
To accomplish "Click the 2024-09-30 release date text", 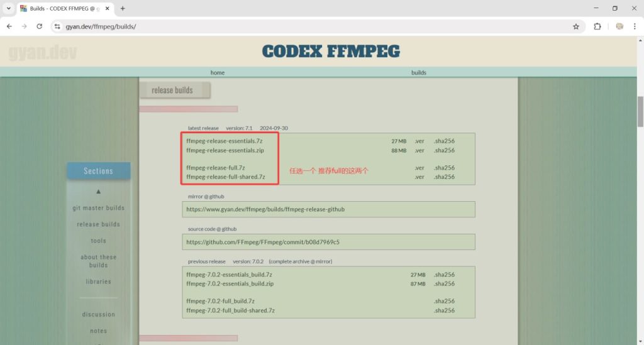I will coord(274,128).
